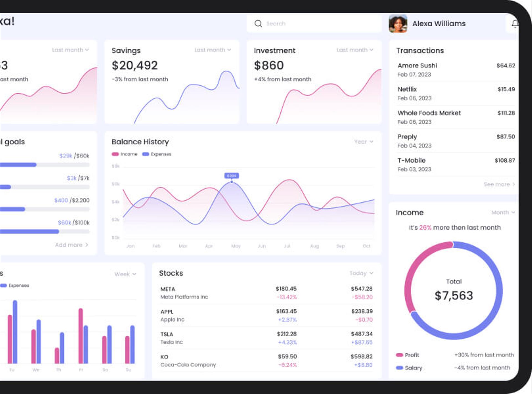Click Alexa Williams profile avatar
Screen dimensions: 532x394
pyautogui.click(x=398, y=24)
